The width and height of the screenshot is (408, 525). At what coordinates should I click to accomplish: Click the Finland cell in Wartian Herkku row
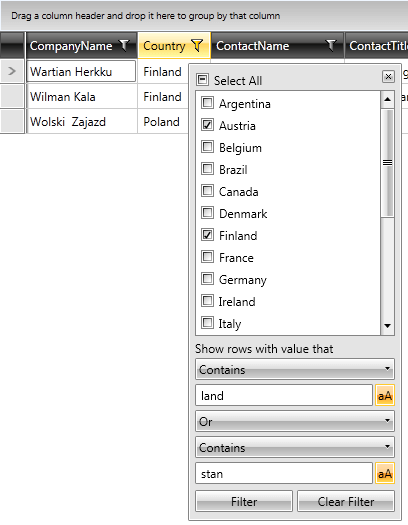pos(163,71)
